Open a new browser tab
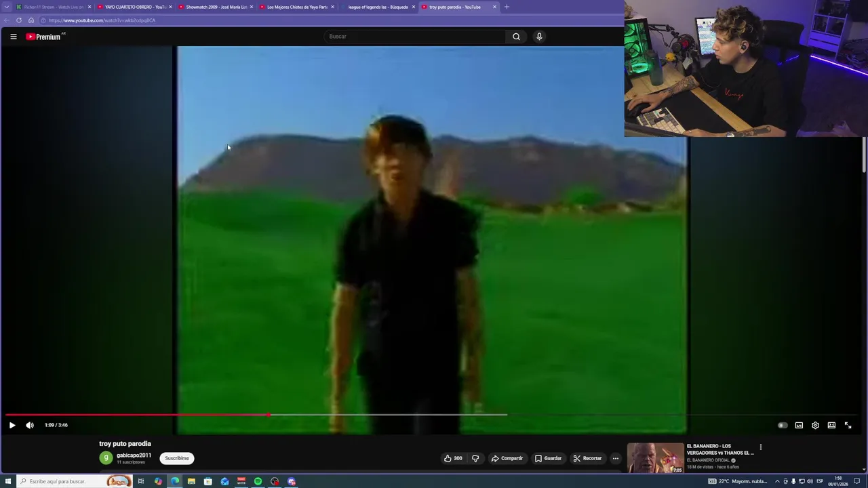 (x=507, y=7)
